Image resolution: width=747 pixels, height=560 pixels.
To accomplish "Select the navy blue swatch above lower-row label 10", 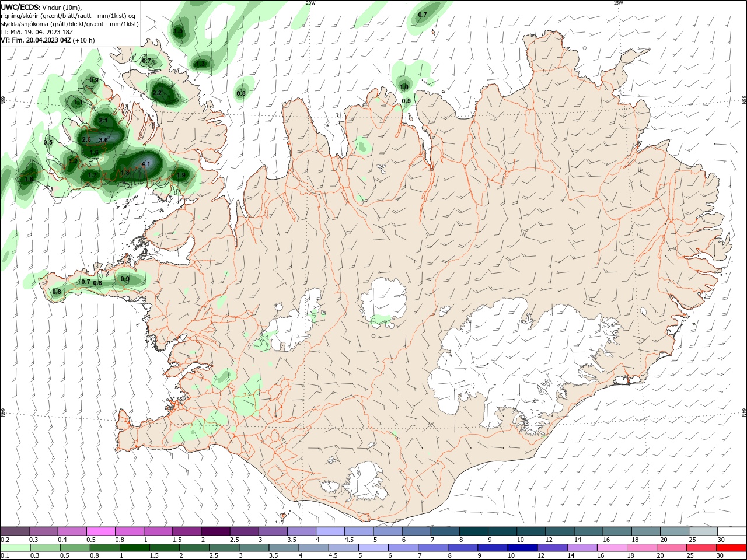I will 521,548.
